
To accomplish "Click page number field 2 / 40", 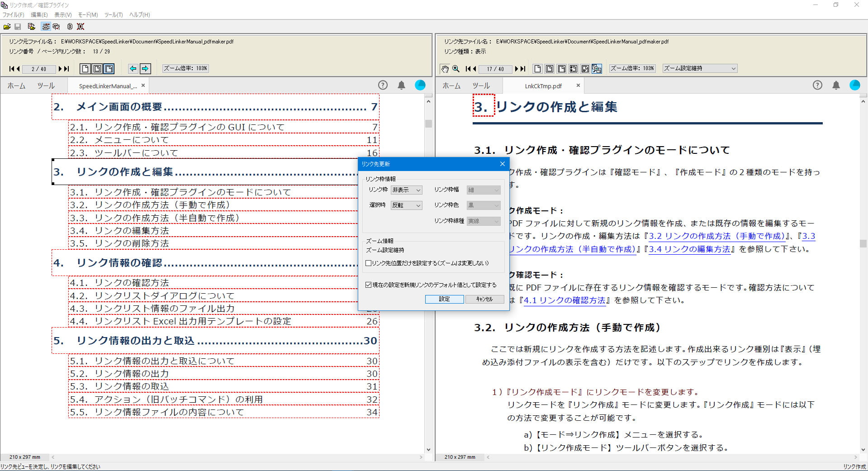I will [39, 69].
